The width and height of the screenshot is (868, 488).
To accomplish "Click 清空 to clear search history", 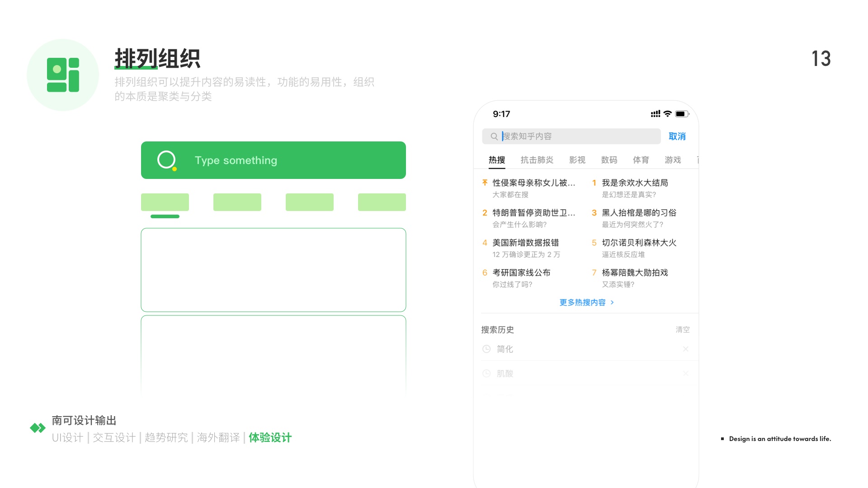I will 682,329.
